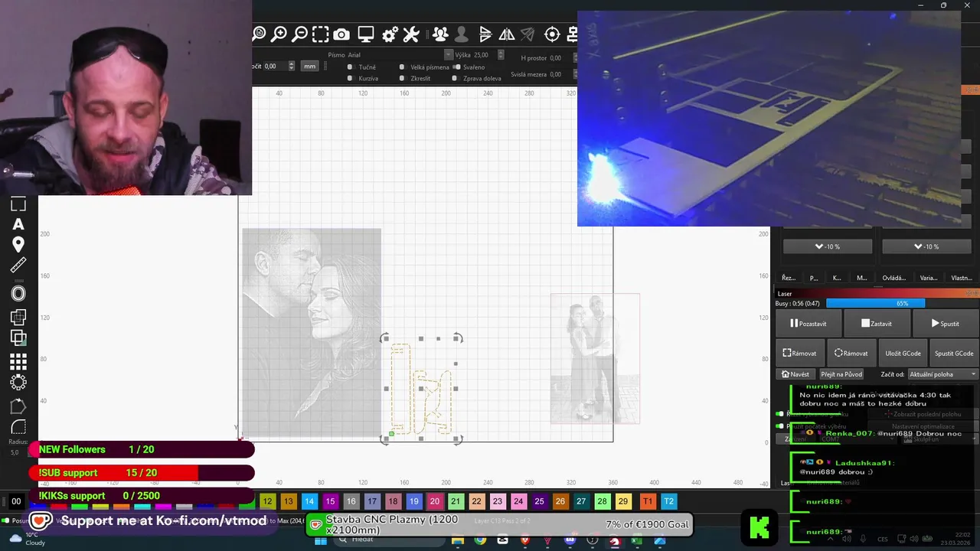Click the circular Rámovat frame button
The width and height of the screenshot is (980, 551).
click(x=851, y=354)
